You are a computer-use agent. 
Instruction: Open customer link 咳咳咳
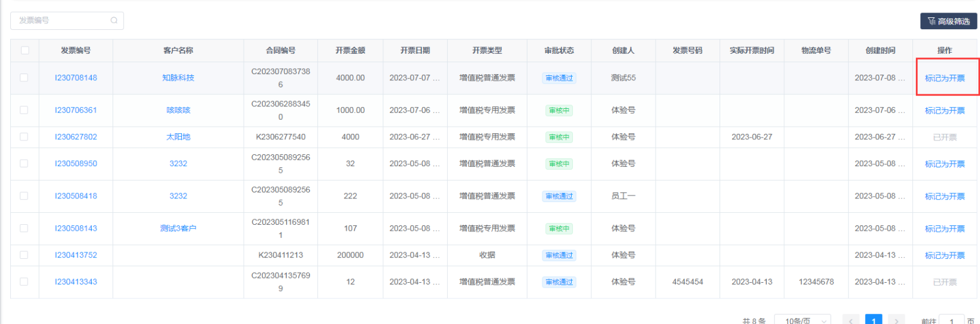(x=178, y=110)
